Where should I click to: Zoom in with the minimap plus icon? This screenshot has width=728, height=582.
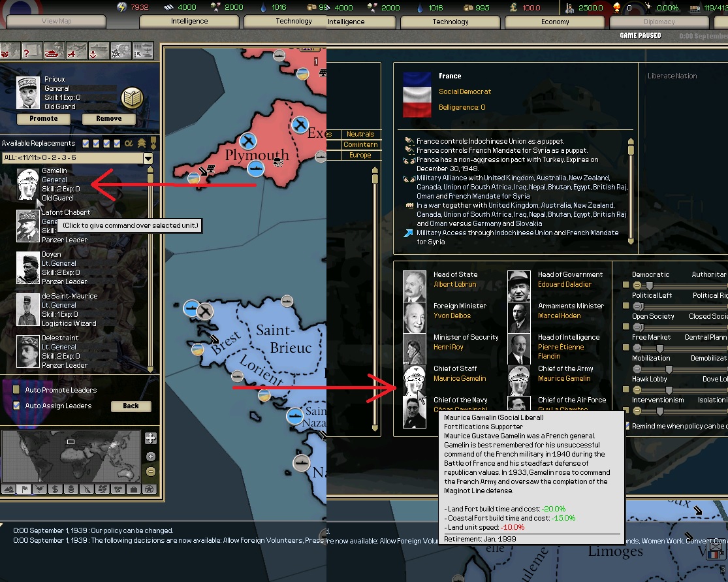[x=150, y=457]
